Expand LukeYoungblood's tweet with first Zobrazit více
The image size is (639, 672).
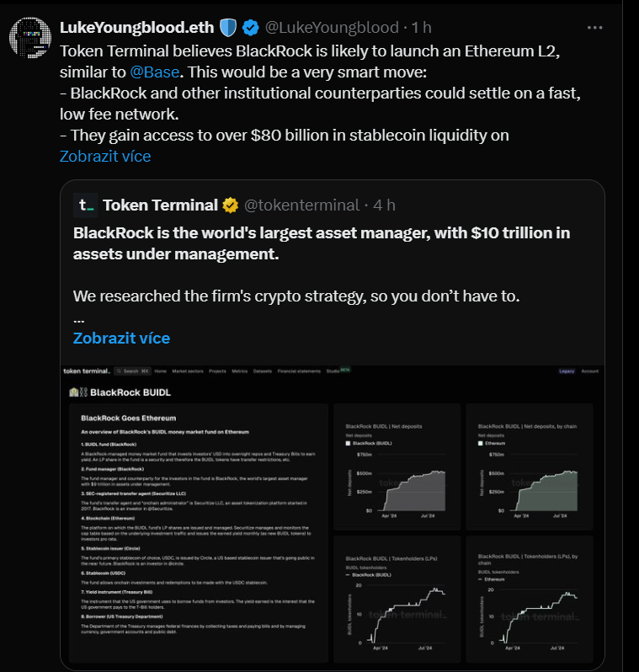tap(105, 156)
